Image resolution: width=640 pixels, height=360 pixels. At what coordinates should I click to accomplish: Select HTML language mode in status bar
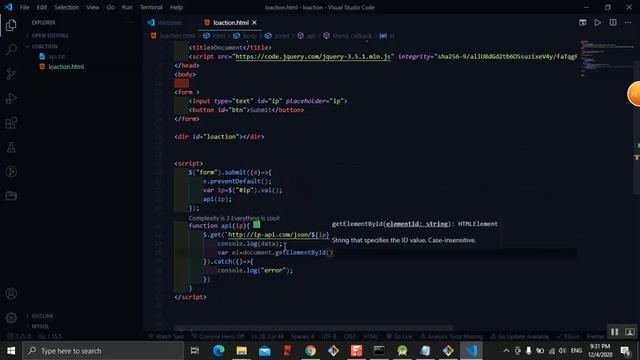point(370,337)
